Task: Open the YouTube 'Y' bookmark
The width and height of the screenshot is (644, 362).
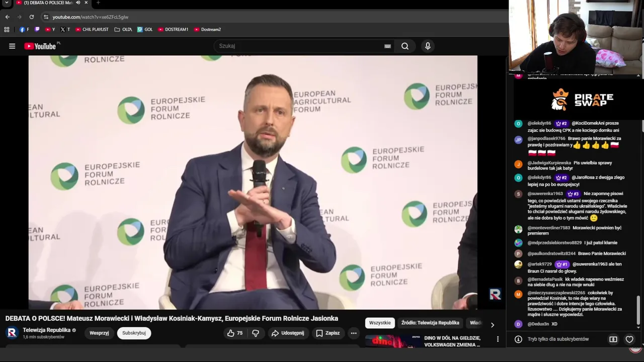Action: [50, 30]
